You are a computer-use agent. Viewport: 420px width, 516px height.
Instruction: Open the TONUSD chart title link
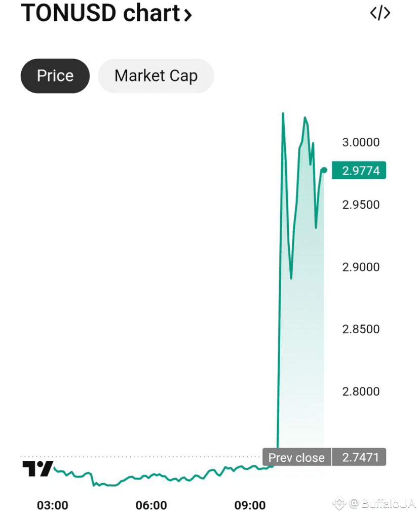pyautogui.click(x=106, y=13)
